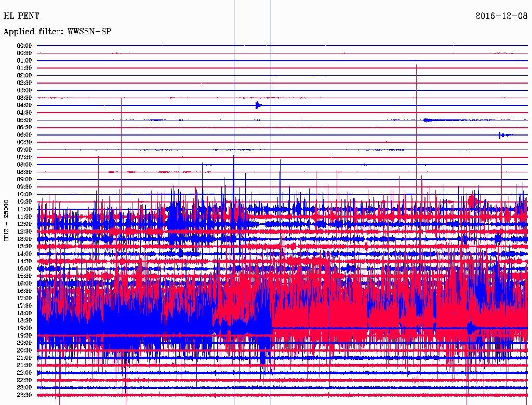Click the 00:00 time label
532x405 pixels.
click(x=24, y=46)
